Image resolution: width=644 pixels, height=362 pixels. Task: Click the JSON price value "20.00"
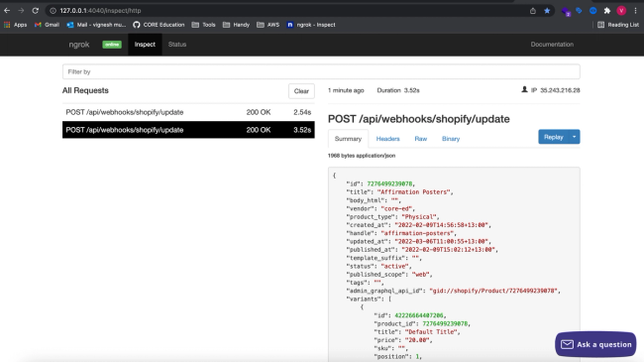(x=417, y=340)
